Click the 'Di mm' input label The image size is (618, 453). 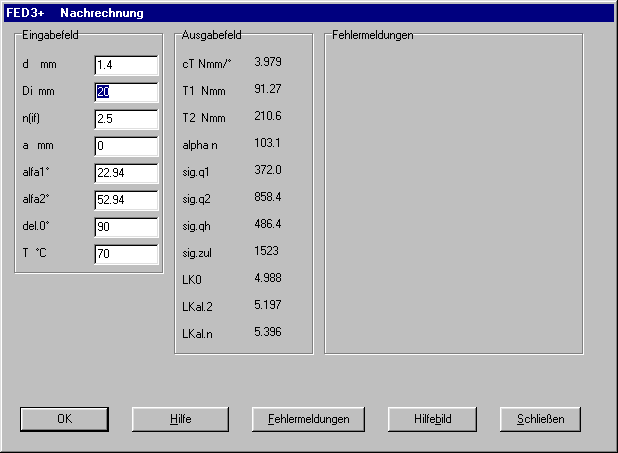[38, 91]
